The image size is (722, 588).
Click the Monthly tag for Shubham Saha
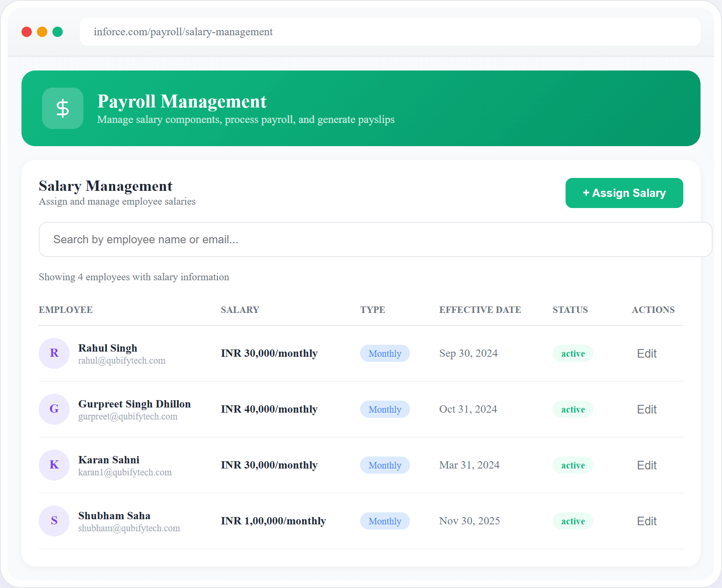tap(385, 521)
